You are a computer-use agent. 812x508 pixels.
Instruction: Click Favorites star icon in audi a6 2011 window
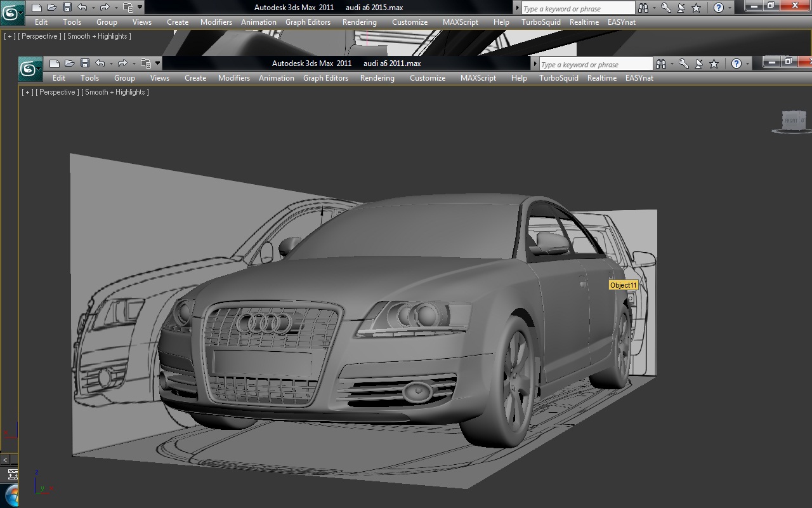click(x=714, y=63)
